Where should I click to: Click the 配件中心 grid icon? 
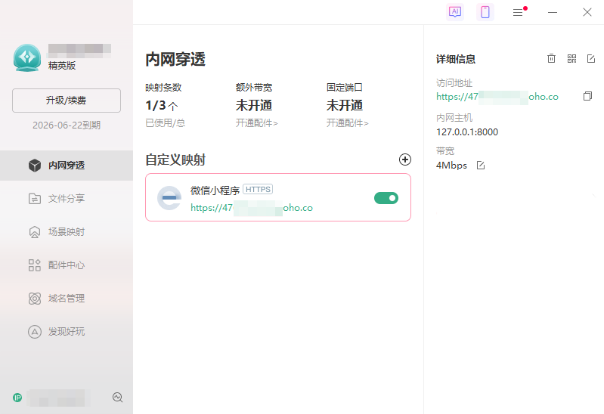pos(35,265)
